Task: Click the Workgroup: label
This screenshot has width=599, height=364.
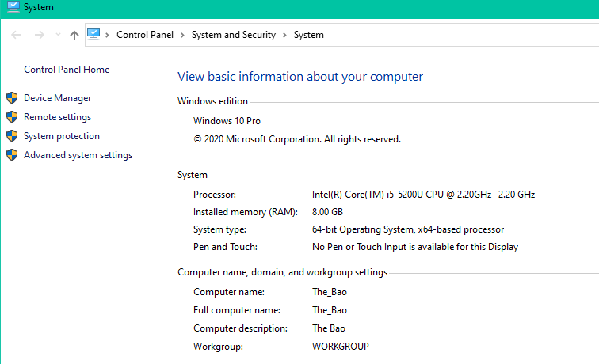Action: click(x=218, y=347)
